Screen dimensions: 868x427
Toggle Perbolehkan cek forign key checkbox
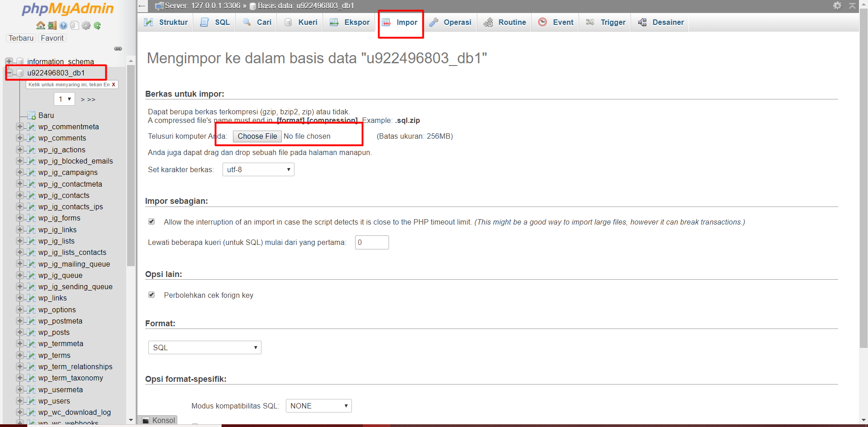coord(152,295)
